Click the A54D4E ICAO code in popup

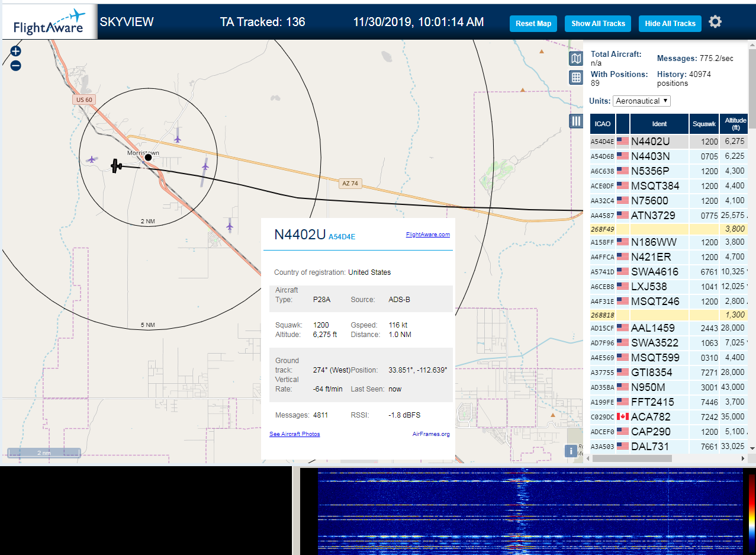click(342, 237)
